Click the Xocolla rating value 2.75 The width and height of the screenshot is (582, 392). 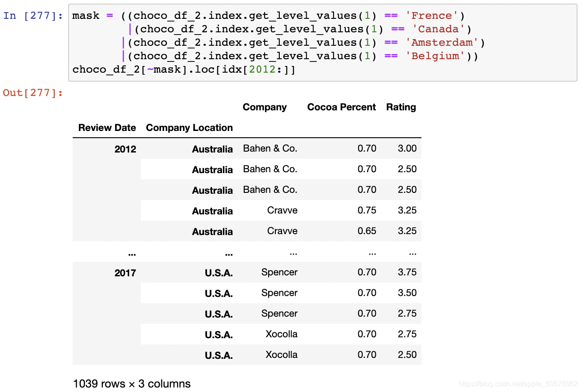(407, 334)
